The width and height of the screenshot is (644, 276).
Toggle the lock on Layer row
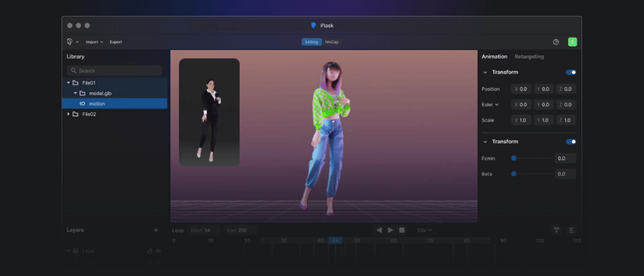[x=150, y=251]
